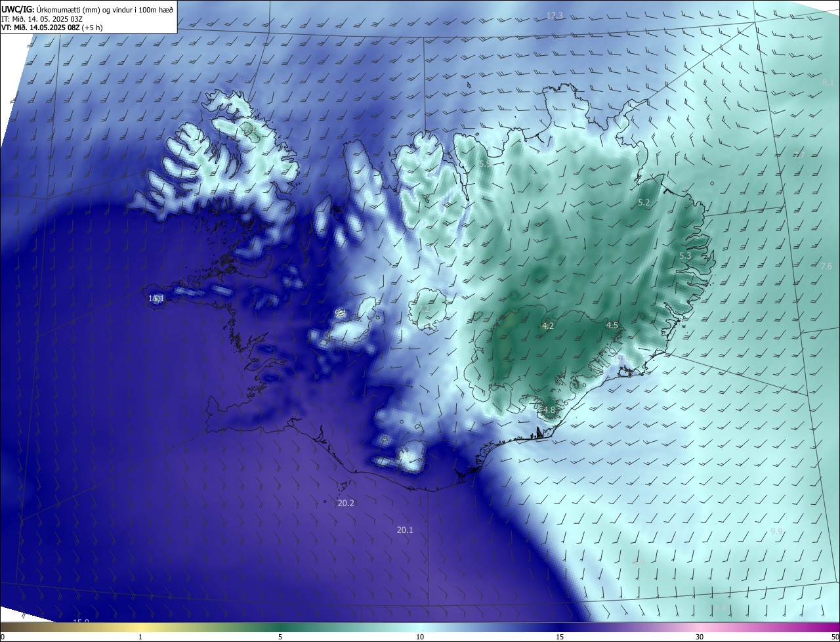This screenshot has width=840, height=642.
Task: Click the 4.8 value label
Action: (549, 410)
